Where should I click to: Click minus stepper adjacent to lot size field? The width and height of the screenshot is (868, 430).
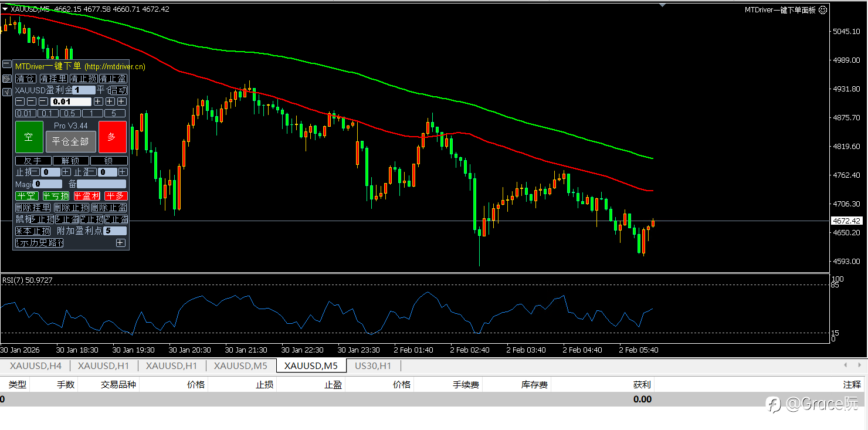pos(43,101)
